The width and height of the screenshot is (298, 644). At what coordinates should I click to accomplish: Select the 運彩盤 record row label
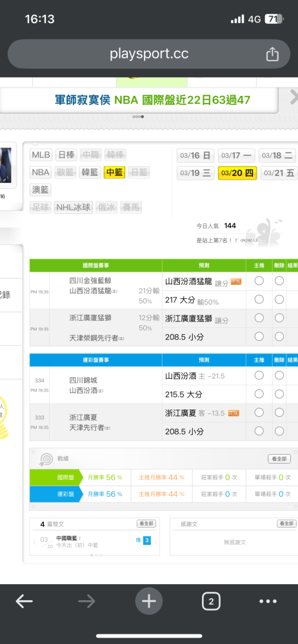(56, 494)
